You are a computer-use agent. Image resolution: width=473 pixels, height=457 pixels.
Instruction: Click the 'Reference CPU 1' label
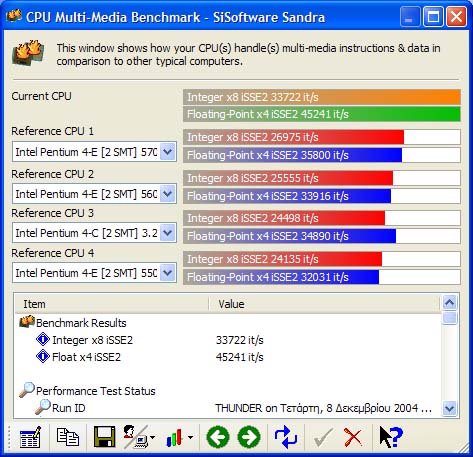[x=52, y=131]
